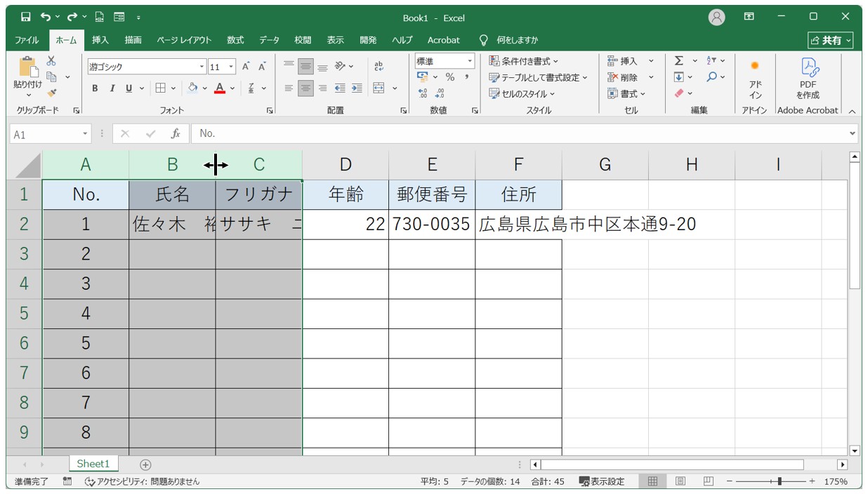Decrease font size with the smaller A icon
The width and height of the screenshot is (868, 494).
click(262, 67)
